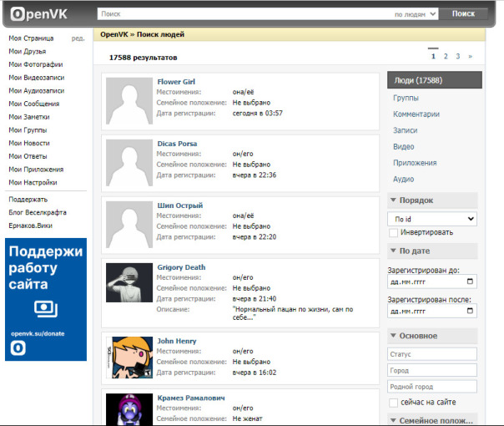Open the Dicas Porsa profile link
The width and height of the screenshot is (504, 426).
[x=177, y=144]
